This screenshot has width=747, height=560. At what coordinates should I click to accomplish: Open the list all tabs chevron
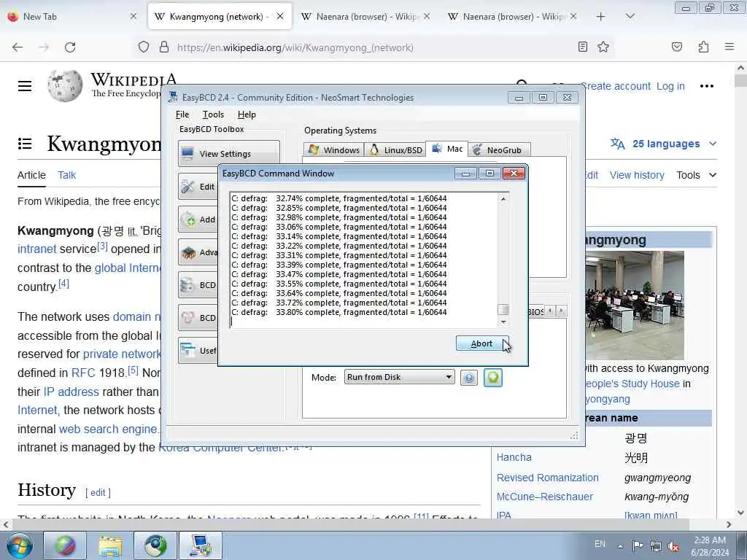point(630,17)
